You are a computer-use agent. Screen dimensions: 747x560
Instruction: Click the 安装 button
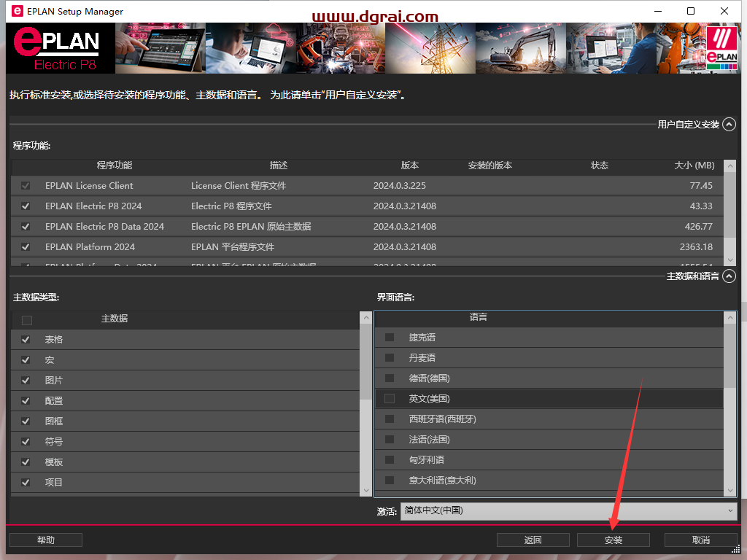613,540
